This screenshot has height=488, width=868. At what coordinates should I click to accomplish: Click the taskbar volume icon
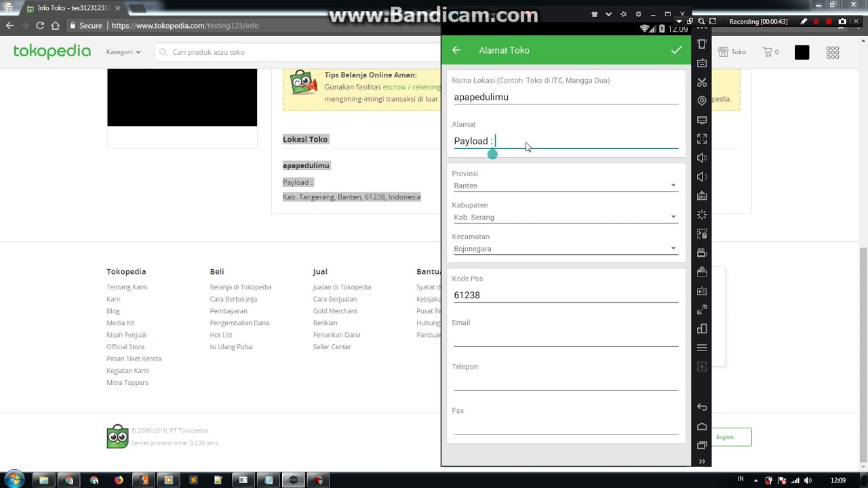(x=809, y=481)
